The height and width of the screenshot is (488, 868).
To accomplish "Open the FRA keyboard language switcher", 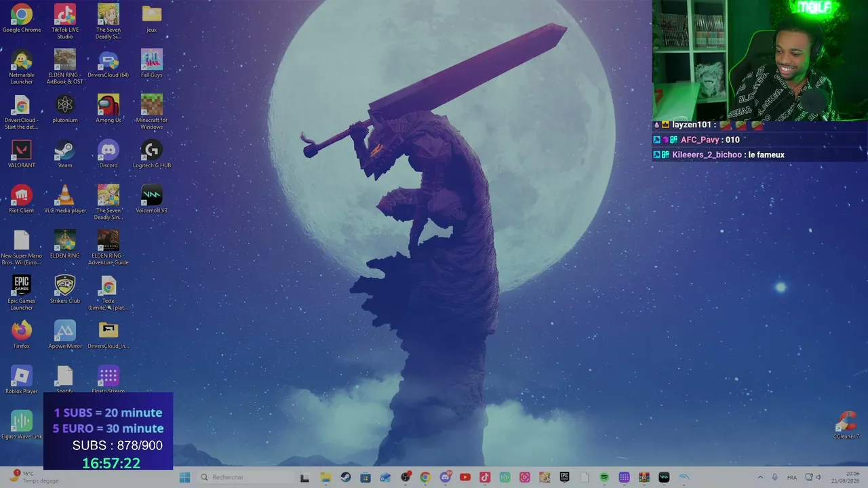I will pyautogui.click(x=792, y=477).
